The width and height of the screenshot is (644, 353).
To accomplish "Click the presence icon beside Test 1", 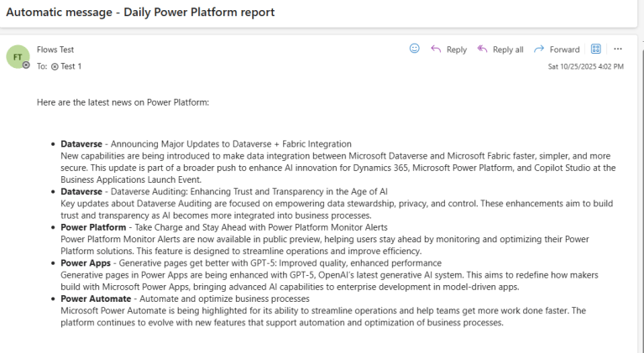I will (x=55, y=66).
